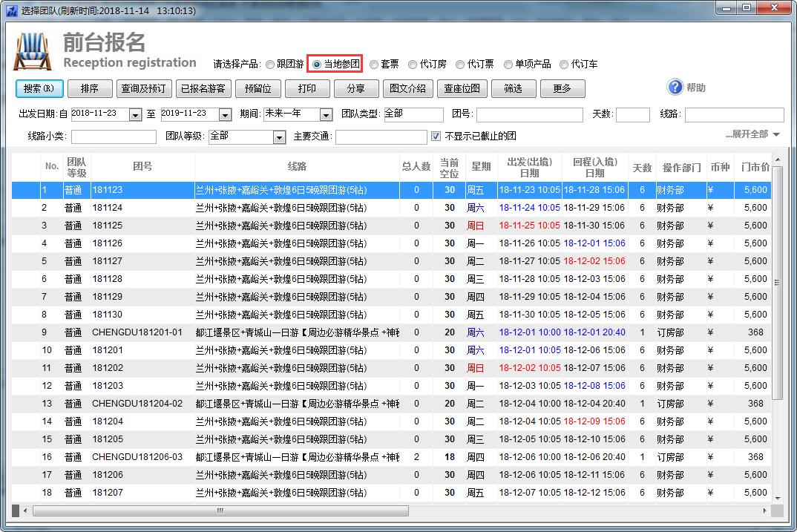Choose the 套票 product option

pyautogui.click(x=374, y=65)
